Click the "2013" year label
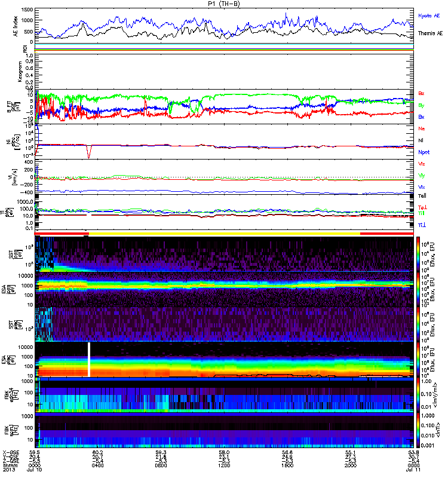 click(x=8, y=470)
